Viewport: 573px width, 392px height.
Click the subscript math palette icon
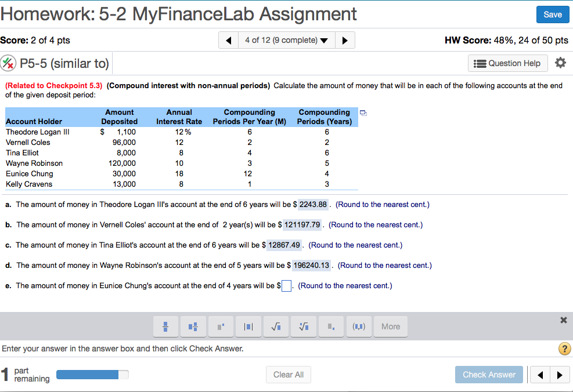point(331,326)
